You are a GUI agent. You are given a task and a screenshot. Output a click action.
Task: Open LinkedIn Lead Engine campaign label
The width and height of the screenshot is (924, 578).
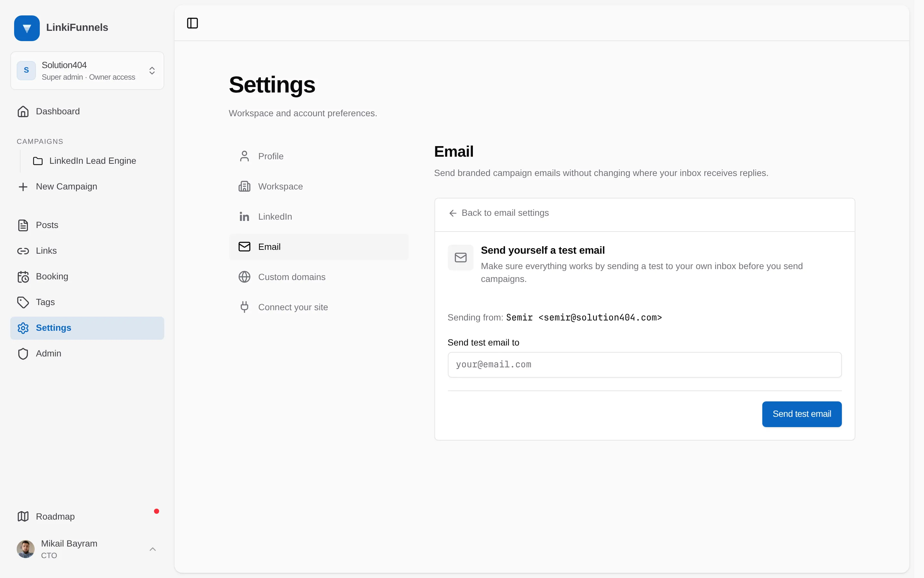point(93,161)
